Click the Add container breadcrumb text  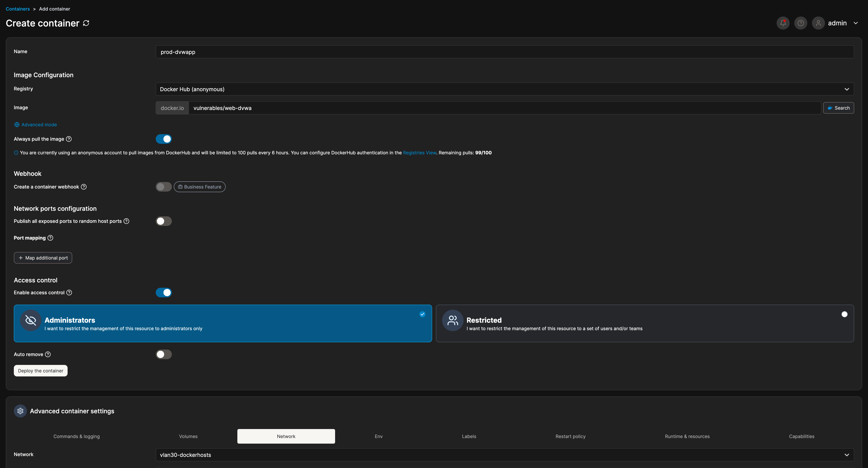[x=55, y=9]
